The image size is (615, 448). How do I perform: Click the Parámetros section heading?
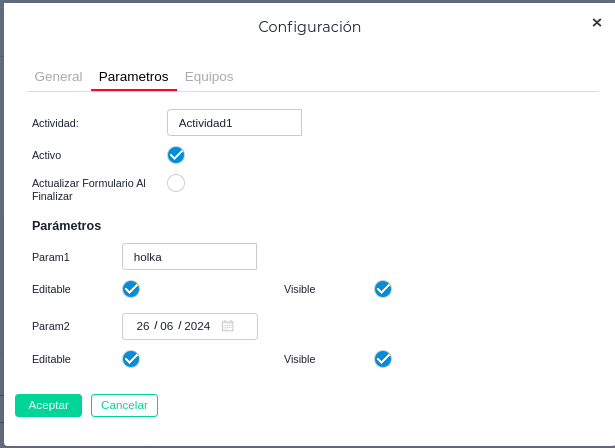point(66,226)
